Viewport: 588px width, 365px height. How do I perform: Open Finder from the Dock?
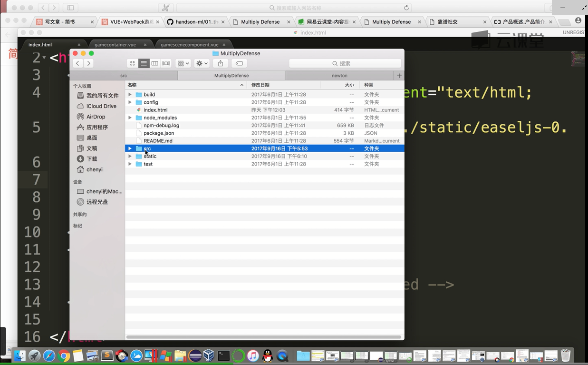(19, 355)
